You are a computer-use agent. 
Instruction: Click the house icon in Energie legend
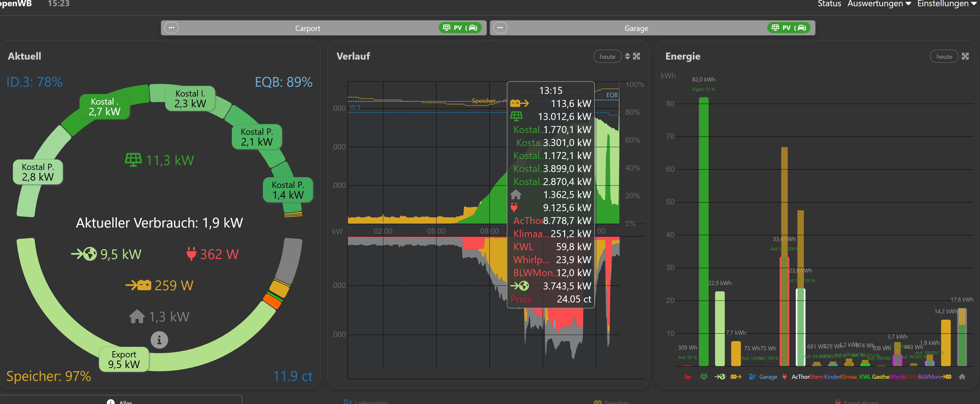[962, 377]
